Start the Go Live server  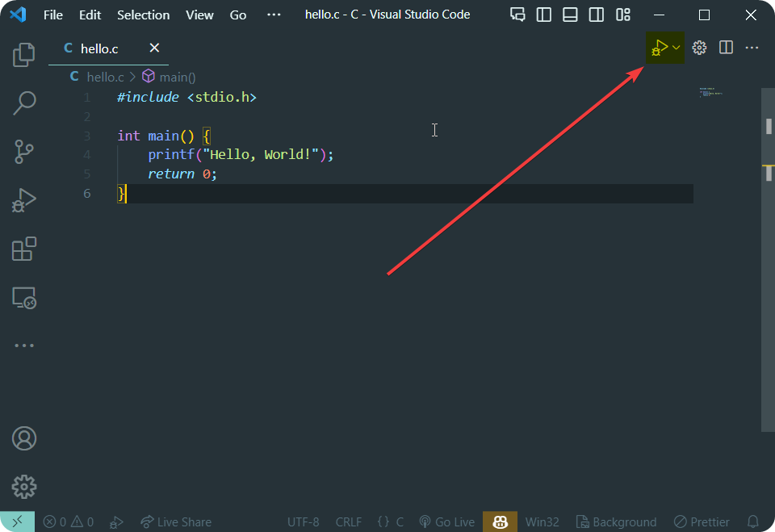click(446, 522)
